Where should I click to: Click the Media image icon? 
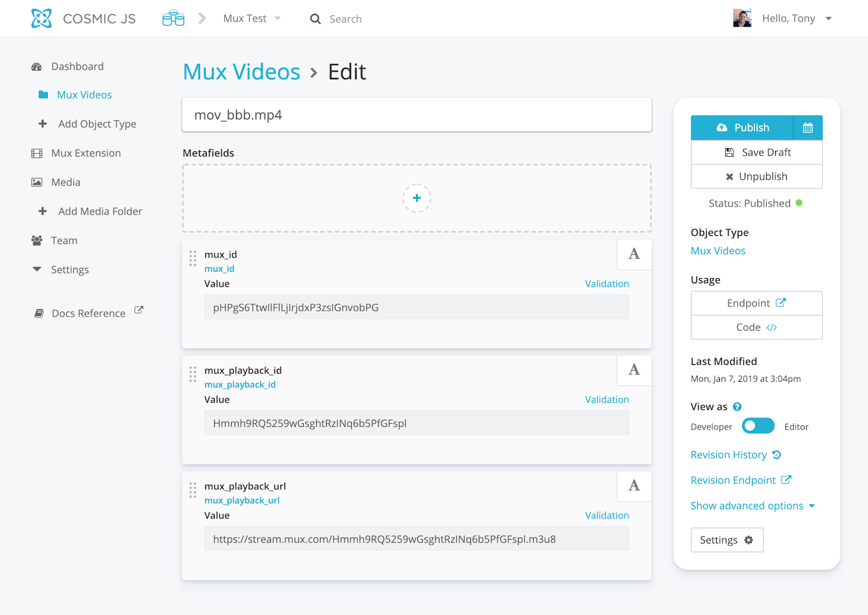pos(37,182)
